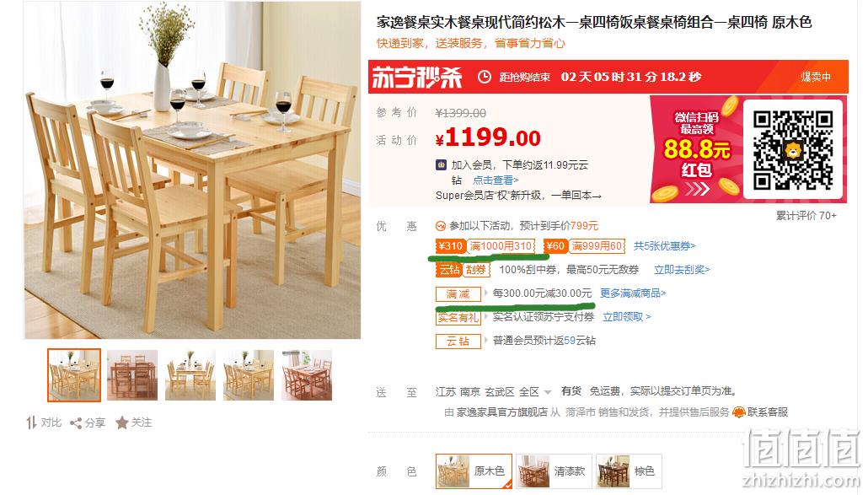Select the 原木色 color option
Screen dimensions: 868x495
(x=474, y=471)
